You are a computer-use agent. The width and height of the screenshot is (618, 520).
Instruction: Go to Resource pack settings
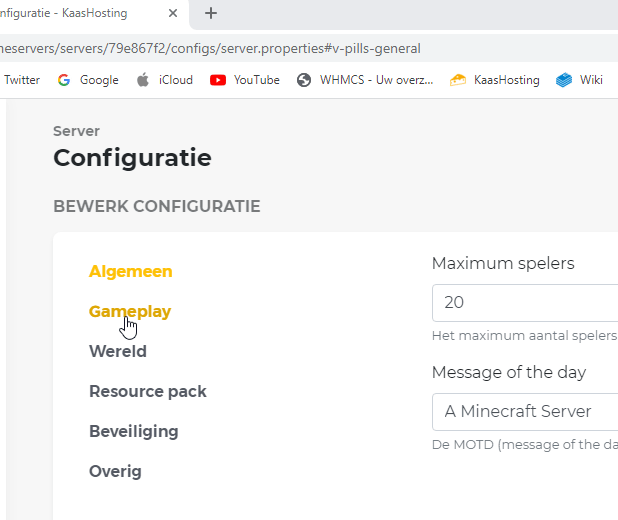pyautogui.click(x=148, y=391)
